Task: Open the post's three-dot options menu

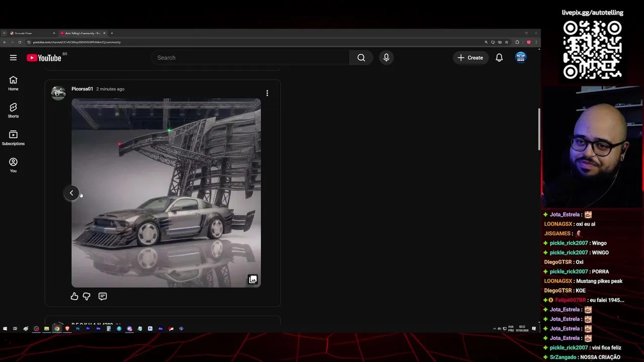Action: click(267, 93)
